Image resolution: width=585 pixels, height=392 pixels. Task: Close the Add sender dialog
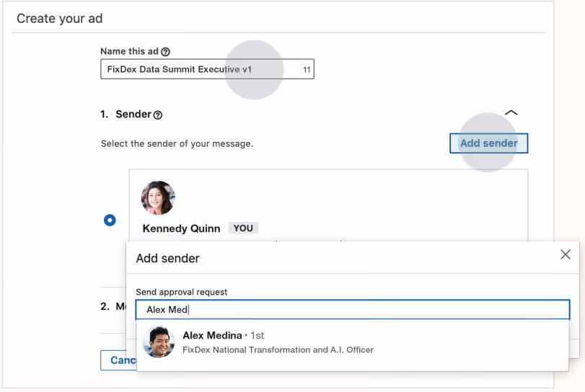coord(566,254)
